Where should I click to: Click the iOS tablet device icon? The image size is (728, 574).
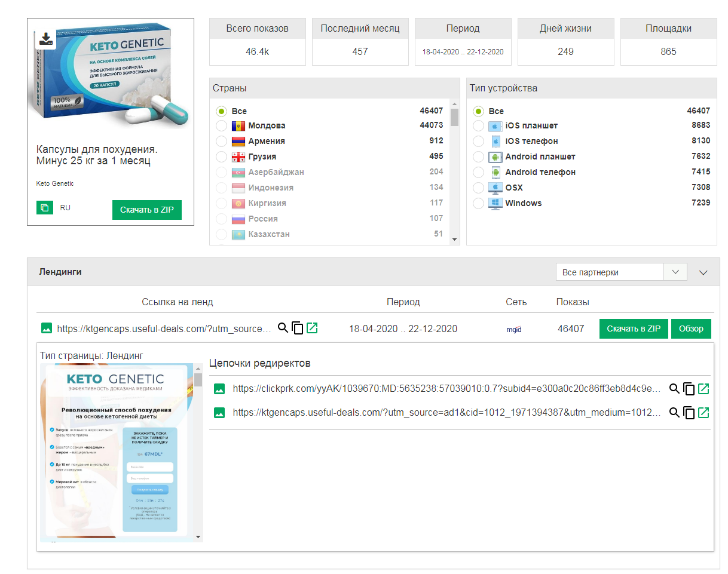[495, 126]
